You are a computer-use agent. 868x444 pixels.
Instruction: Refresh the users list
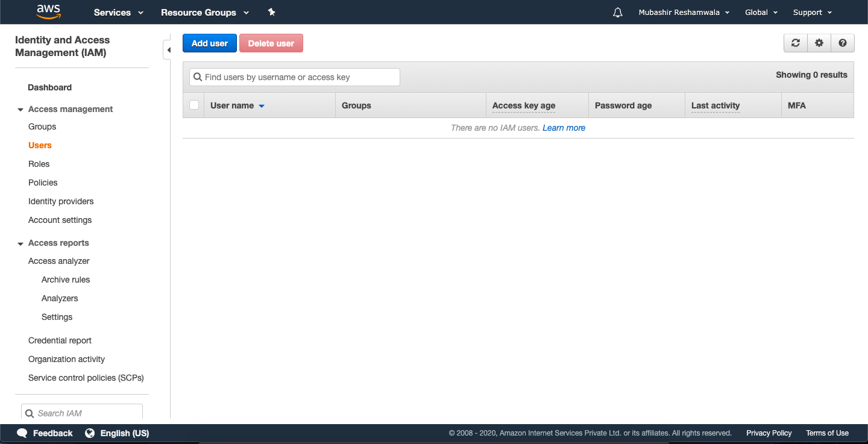796,43
